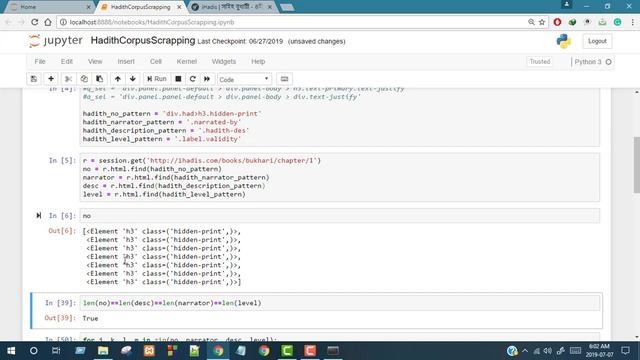This screenshot has height=360, width=640.
Task: Open the notification center icon
Action: [625, 351]
